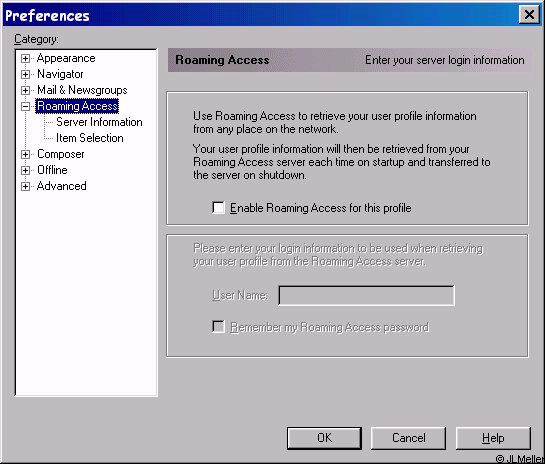
Task: Expand the Appearance category node
Action: pyautogui.click(x=25, y=58)
